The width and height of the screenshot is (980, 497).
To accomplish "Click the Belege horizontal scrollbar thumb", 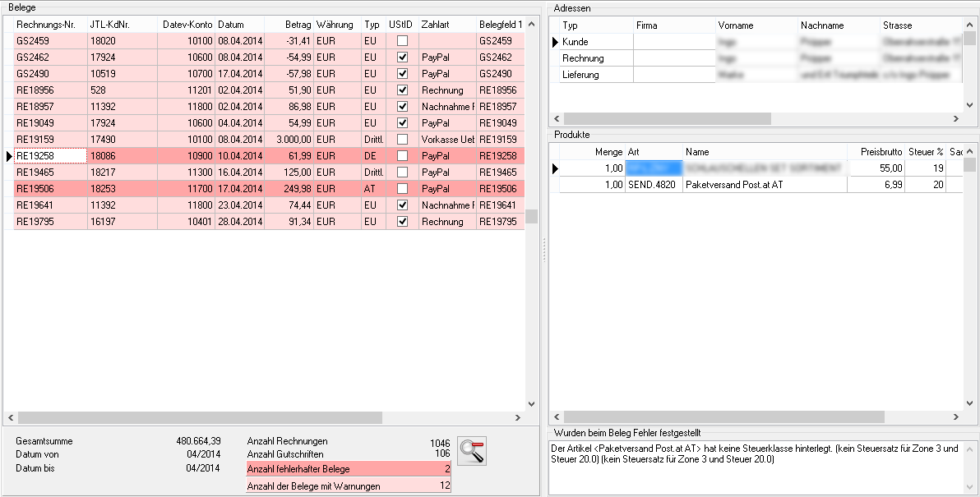I will (197, 417).
